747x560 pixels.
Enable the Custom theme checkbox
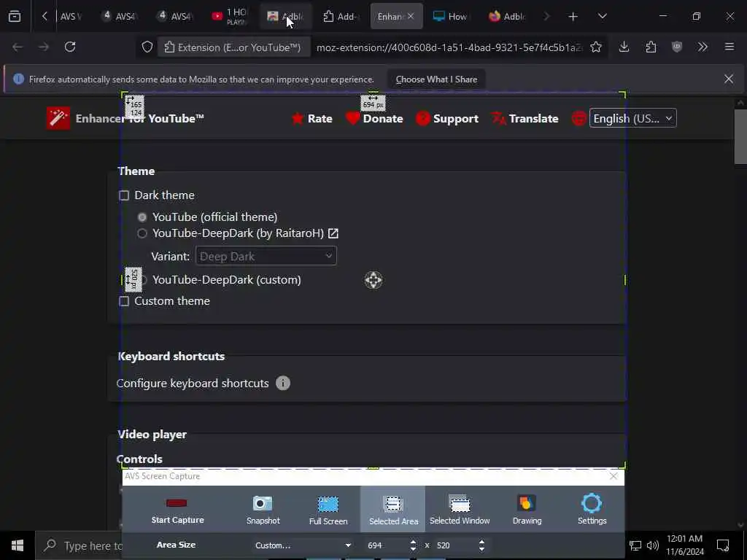click(x=124, y=301)
